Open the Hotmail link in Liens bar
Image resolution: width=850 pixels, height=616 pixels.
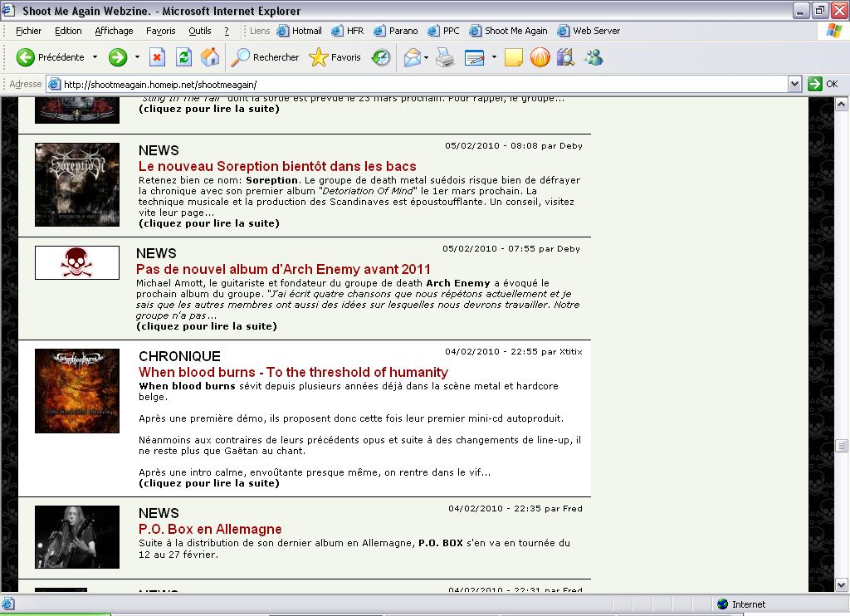tap(299, 31)
